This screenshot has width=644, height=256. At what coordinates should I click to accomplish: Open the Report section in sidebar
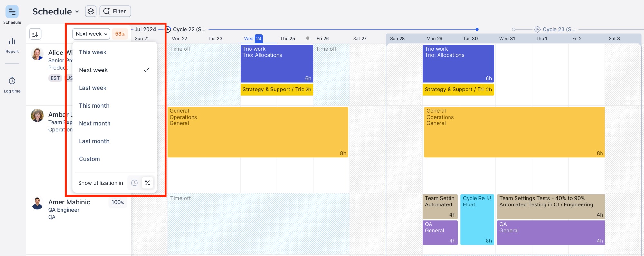point(12,45)
